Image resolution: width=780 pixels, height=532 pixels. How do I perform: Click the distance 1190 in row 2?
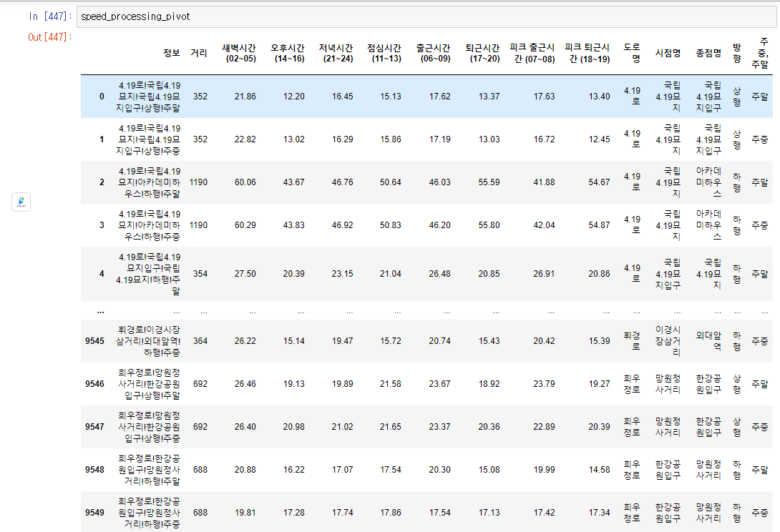(x=198, y=182)
